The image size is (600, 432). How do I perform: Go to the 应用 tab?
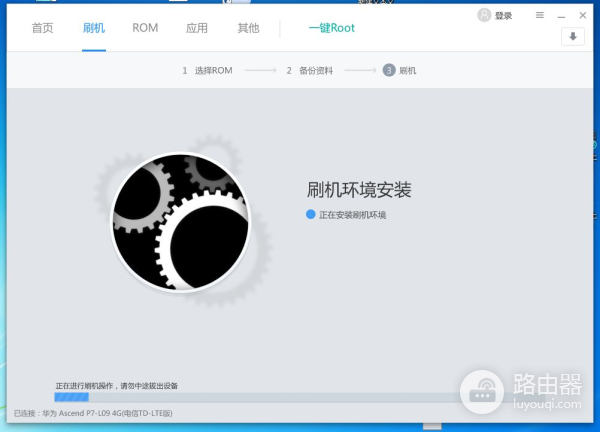click(x=197, y=28)
